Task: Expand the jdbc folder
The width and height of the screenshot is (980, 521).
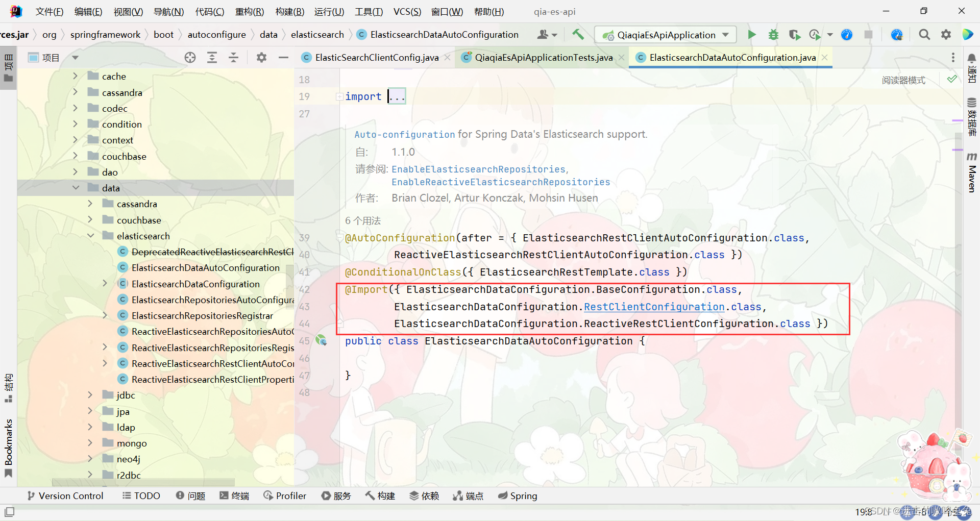Action: (x=90, y=395)
